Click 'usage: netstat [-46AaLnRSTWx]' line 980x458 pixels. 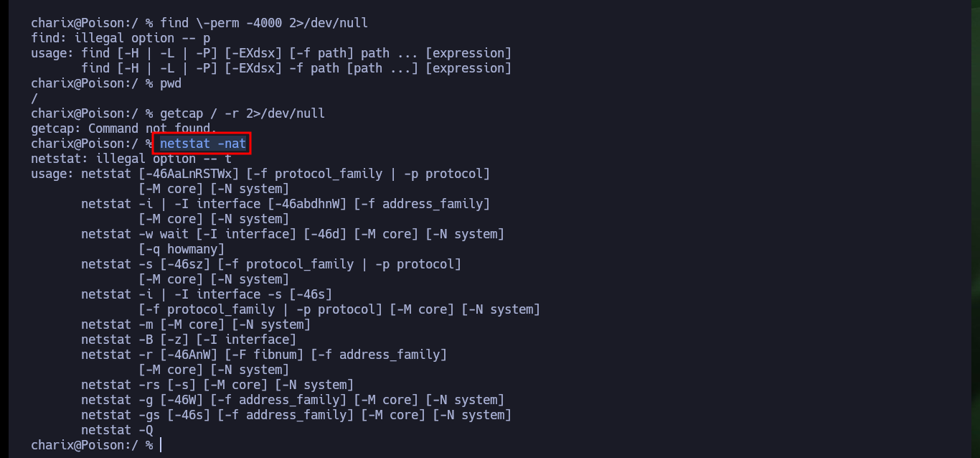(x=260, y=174)
